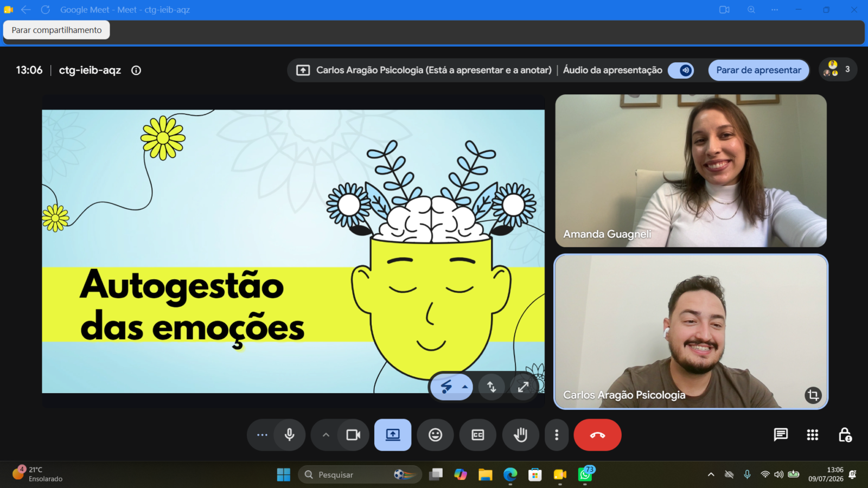This screenshot has height=488, width=868.
Task: Show meeting details info icon
Action: (136, 70)
